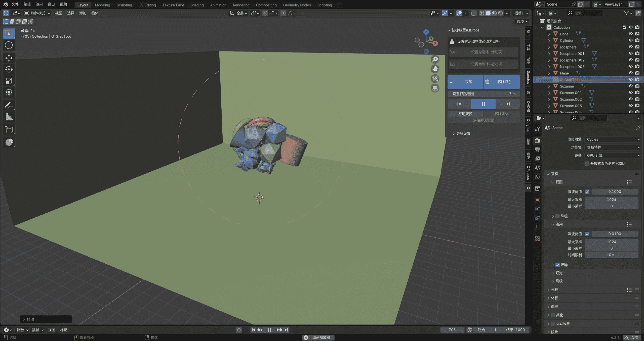Uncheck the Collection exclude checkbox
The image size is (644, 341).
point(624,27)
